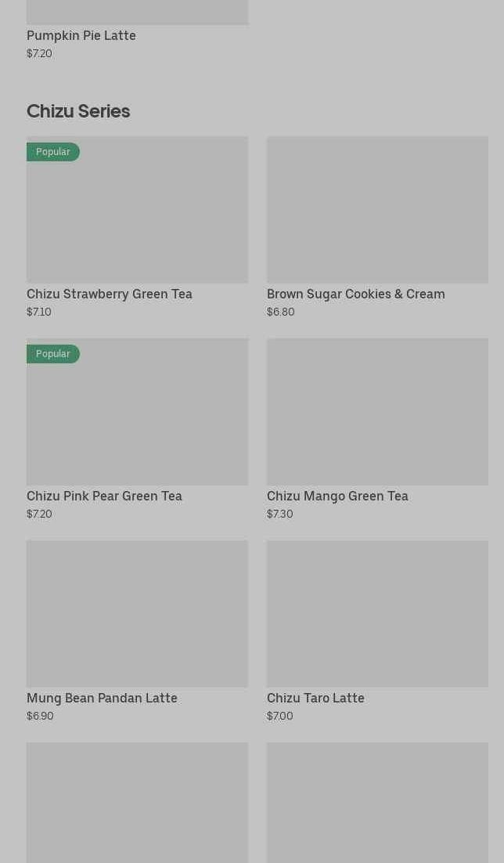Select the Chizu Series section heading
The image size is (504, 863).
(78, 111)
